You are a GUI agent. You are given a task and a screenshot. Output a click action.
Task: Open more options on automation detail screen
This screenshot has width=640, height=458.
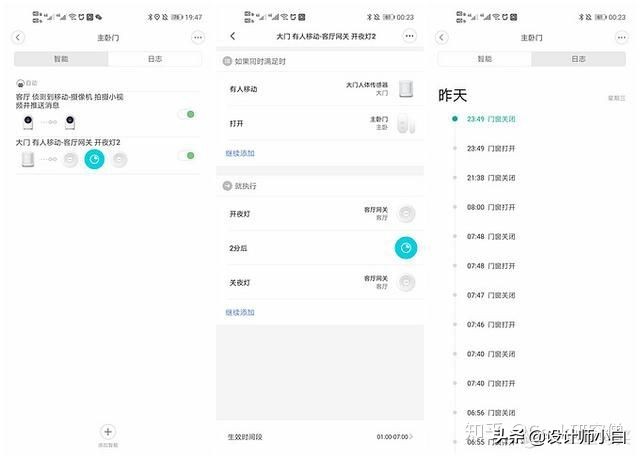tap(409, 36)
